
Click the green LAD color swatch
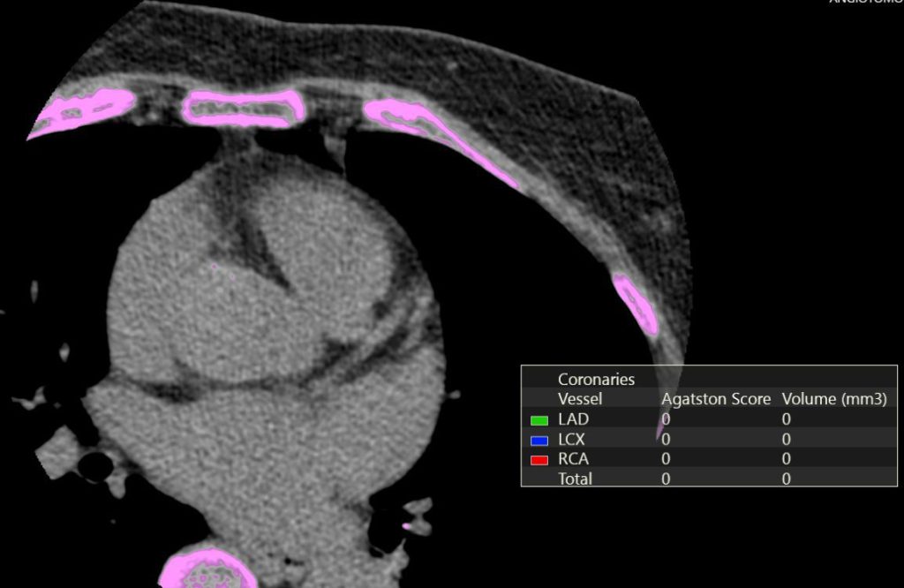(x=539, y=419)
